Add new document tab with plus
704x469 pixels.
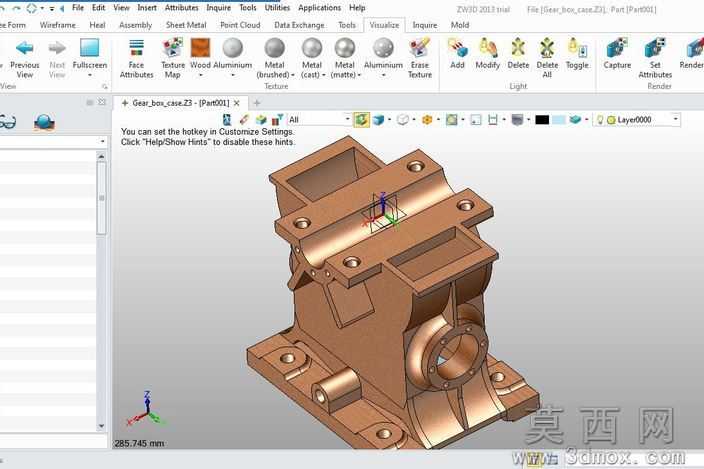tap(257, 103)
